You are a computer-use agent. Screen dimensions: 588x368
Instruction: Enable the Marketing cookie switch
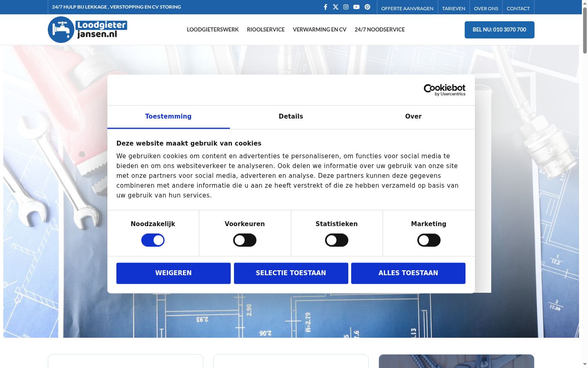(429, 240)
